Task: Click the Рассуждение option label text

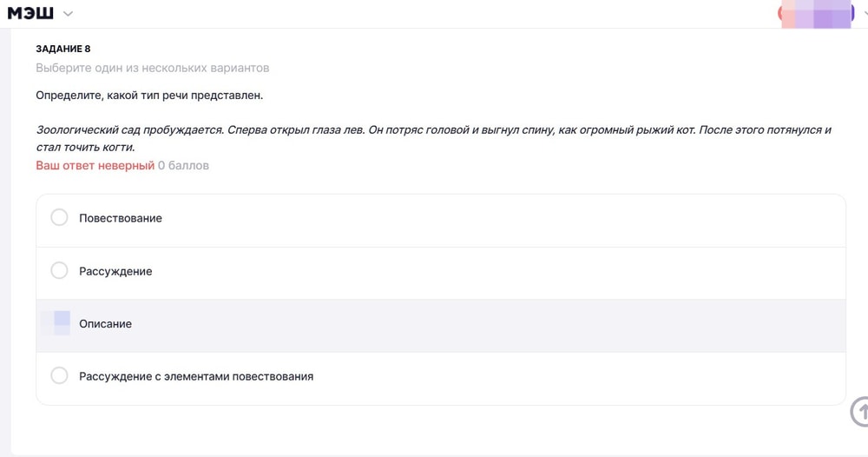Action: coord(115,271)
